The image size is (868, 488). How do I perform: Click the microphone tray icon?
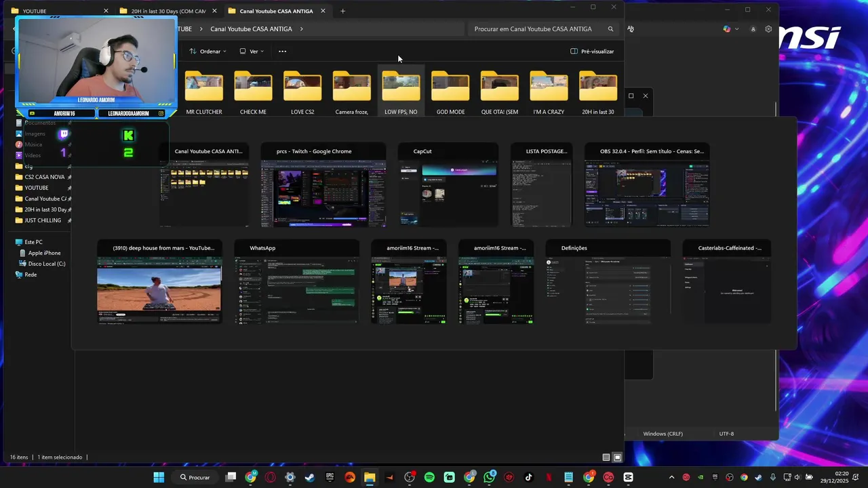pos(773,477)
